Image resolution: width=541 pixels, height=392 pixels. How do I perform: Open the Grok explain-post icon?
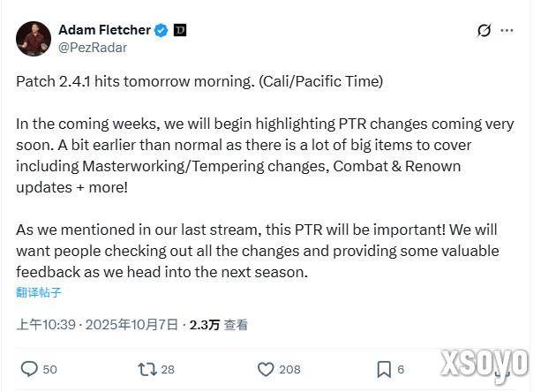coord(484,31)
